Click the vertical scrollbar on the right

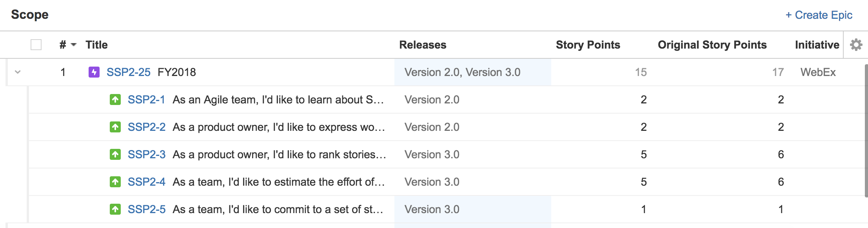[866, 130]
